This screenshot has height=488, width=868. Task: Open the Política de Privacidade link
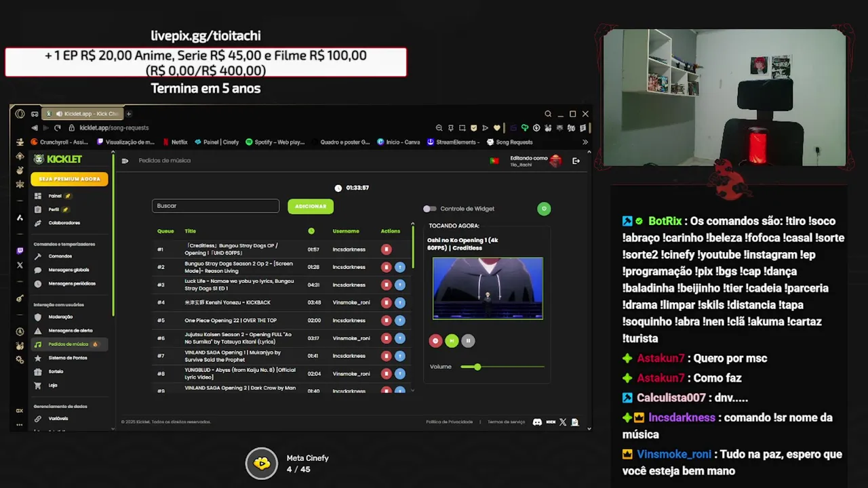click(x=449, y=422)
